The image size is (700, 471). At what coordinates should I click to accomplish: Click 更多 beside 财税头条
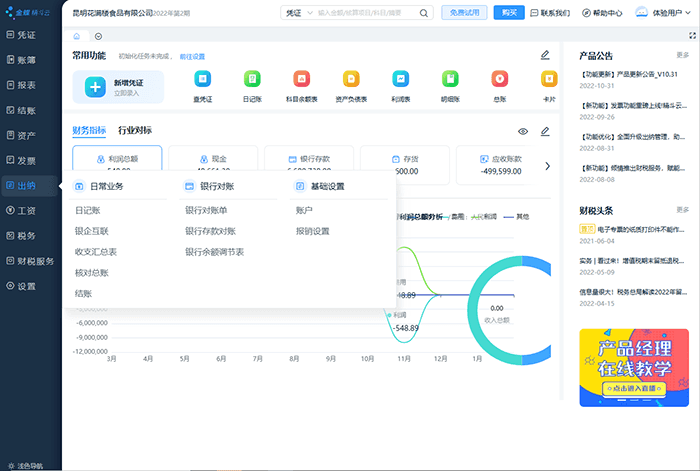tap(683, 209)
